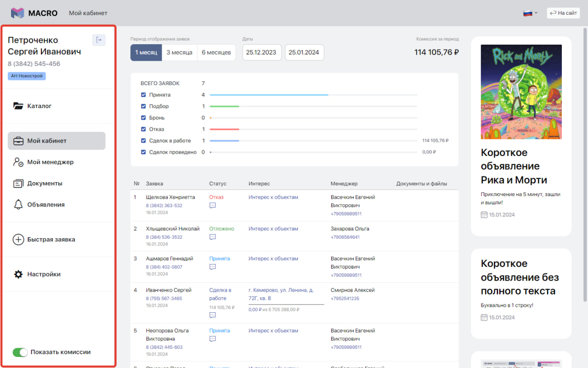Open the language flag dropdown
588x368 pixels.
click(530, 13)
